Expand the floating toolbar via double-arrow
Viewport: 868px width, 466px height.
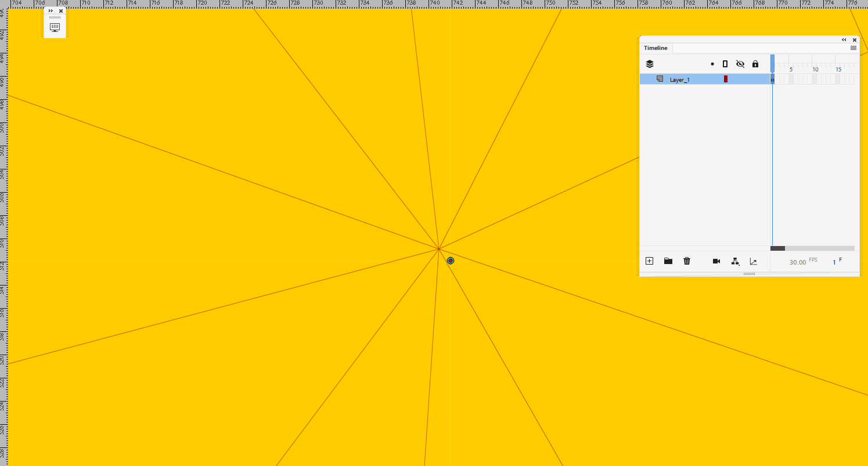[50, 10]
